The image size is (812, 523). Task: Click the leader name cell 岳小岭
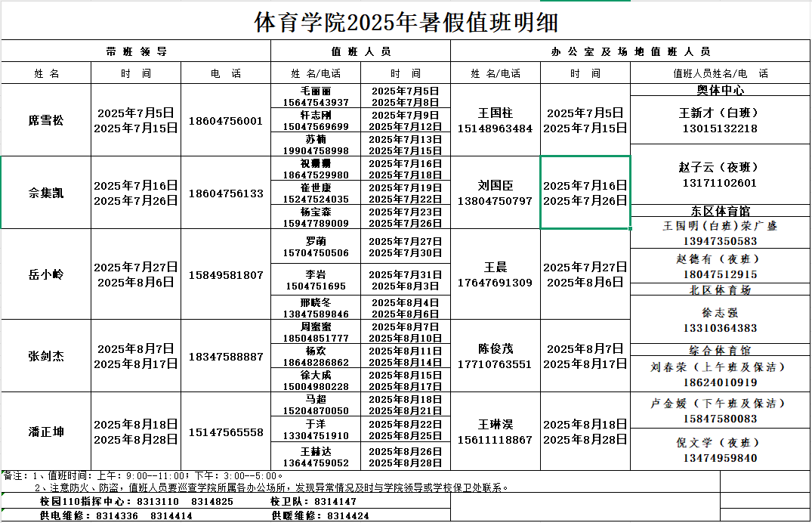[46, 274]
